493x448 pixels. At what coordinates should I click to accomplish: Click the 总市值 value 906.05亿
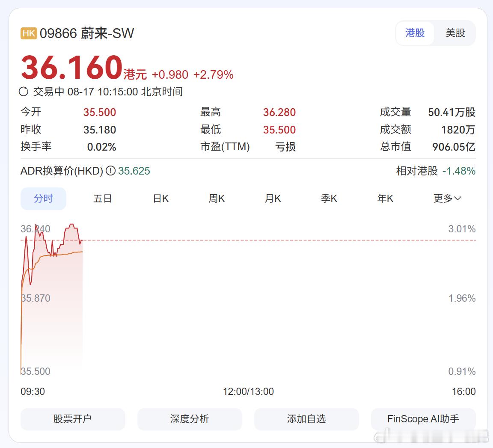coord(454,147)
